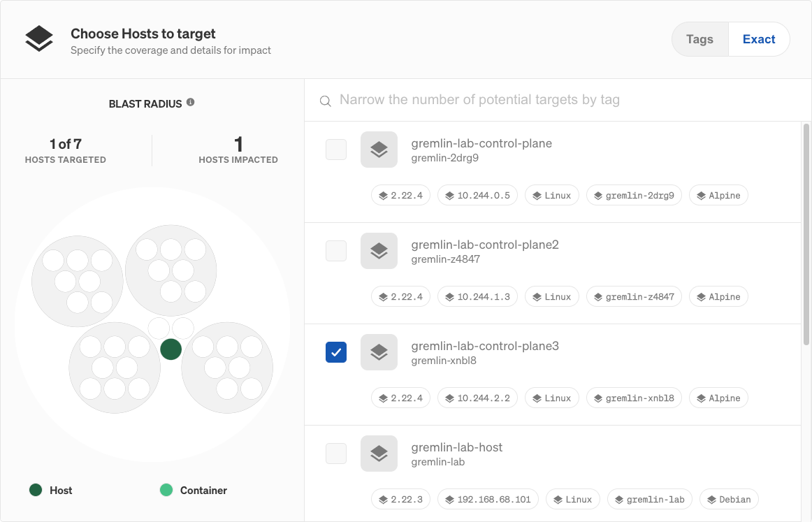Select the 10.244.1.3 IP tag pill

tap(477, 296)
